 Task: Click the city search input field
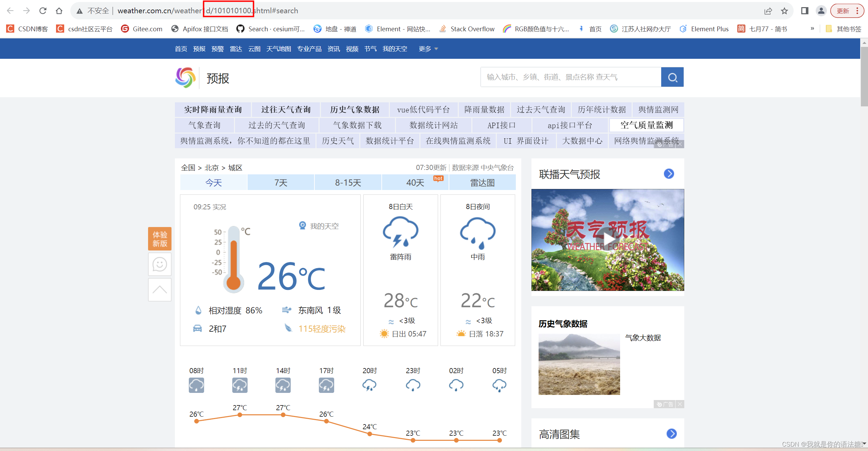571,77
